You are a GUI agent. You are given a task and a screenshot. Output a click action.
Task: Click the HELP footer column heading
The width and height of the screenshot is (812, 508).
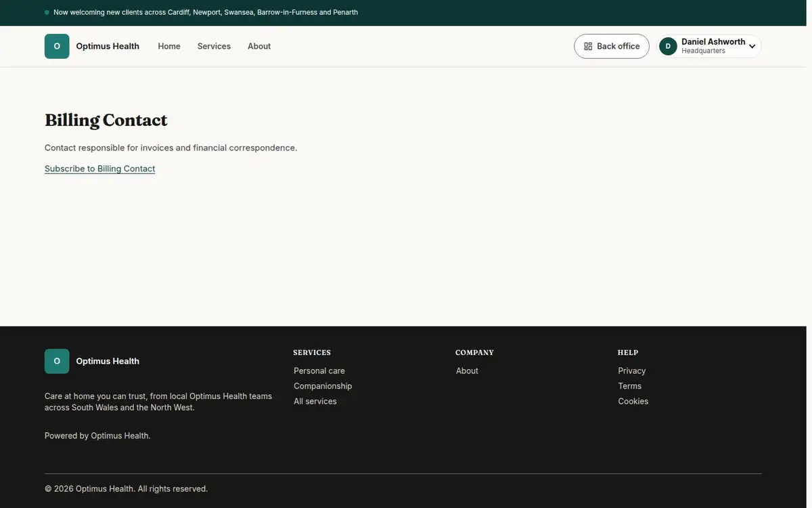pyautogui.click(x=628, y=352)
